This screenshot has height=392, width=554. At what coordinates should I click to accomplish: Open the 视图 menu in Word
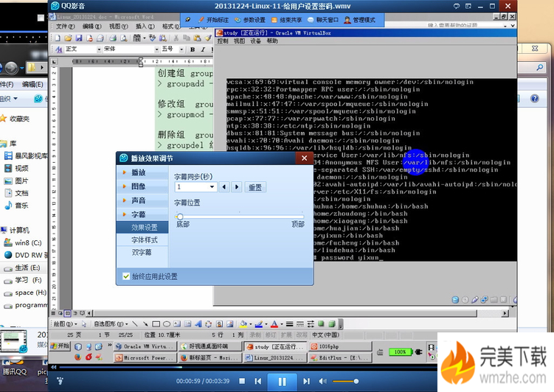pyautogui.click(x=118, y=27)
